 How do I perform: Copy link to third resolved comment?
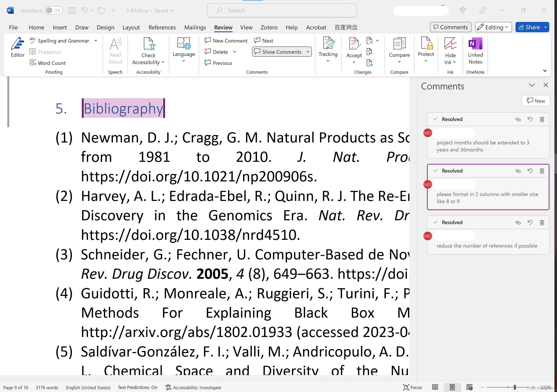518,223
